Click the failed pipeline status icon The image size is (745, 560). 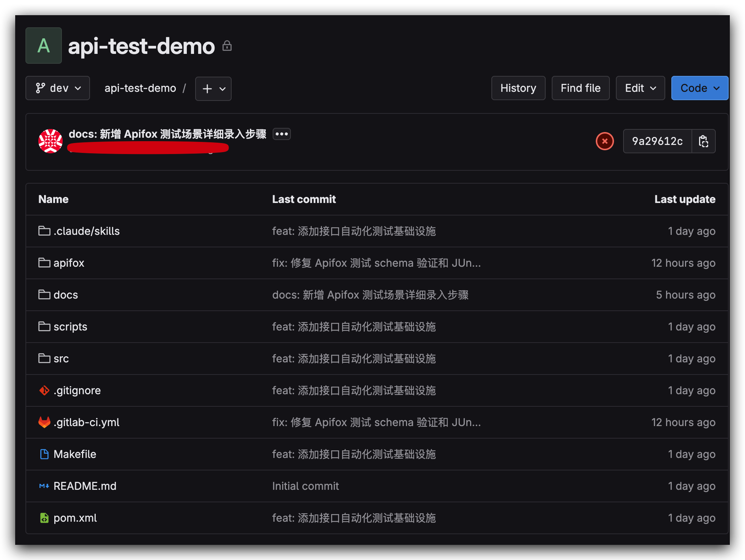(x=605, y=141)
